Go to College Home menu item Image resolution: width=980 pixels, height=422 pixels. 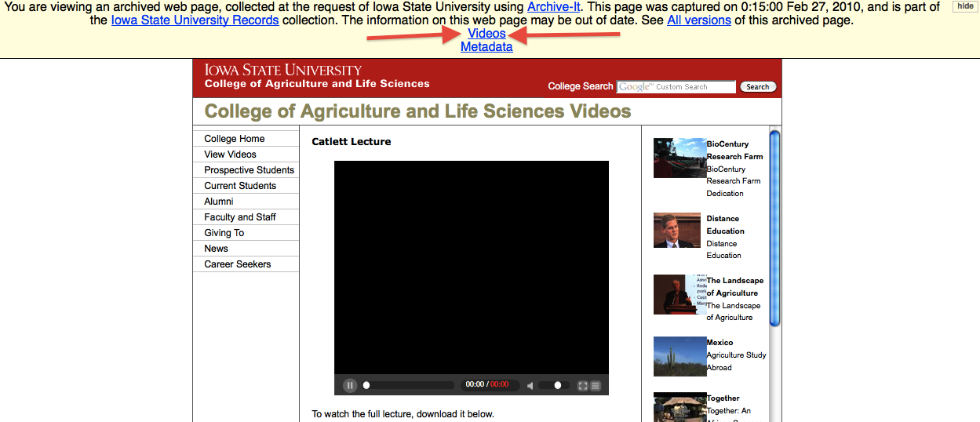coord(234,139)
